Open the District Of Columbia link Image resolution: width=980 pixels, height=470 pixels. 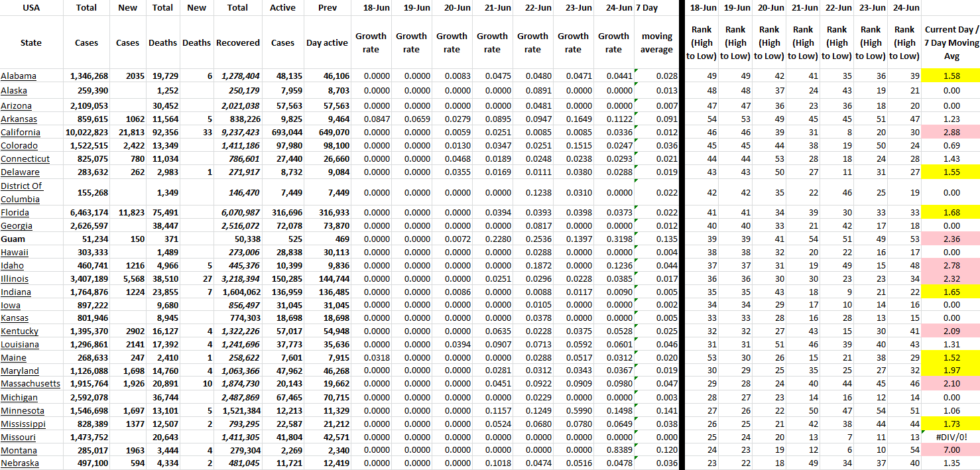(x=21, y=192)
